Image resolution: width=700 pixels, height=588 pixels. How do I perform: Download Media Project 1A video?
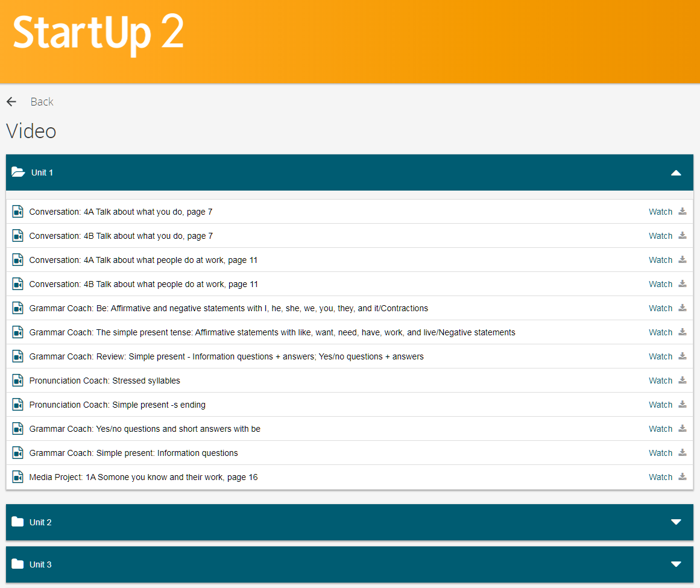[683, 476]
